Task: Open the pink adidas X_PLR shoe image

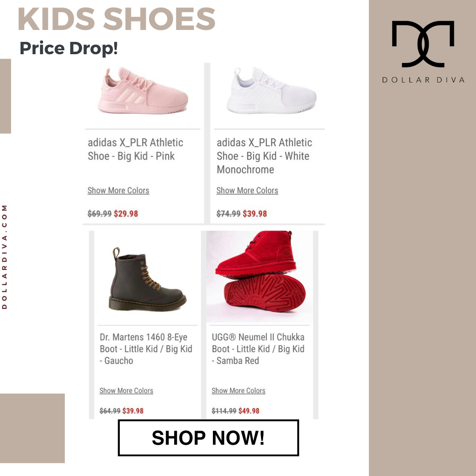Action: (x=143, y=91)
